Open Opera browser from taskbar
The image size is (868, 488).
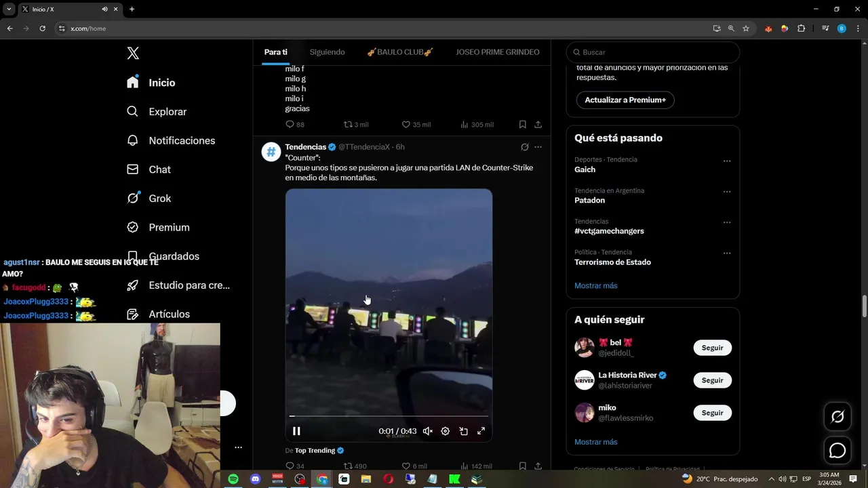[x=388, y=479]
